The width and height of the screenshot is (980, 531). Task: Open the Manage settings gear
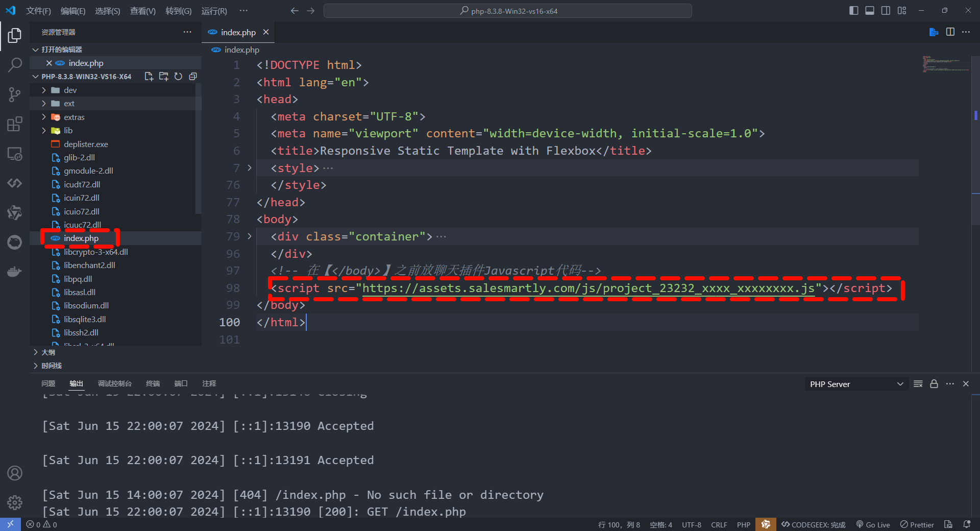tap(15, 502)
